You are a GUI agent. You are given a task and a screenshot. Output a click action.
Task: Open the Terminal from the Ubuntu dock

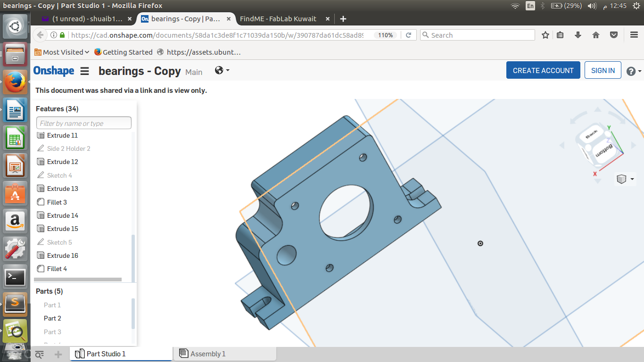tap(15, 278)
